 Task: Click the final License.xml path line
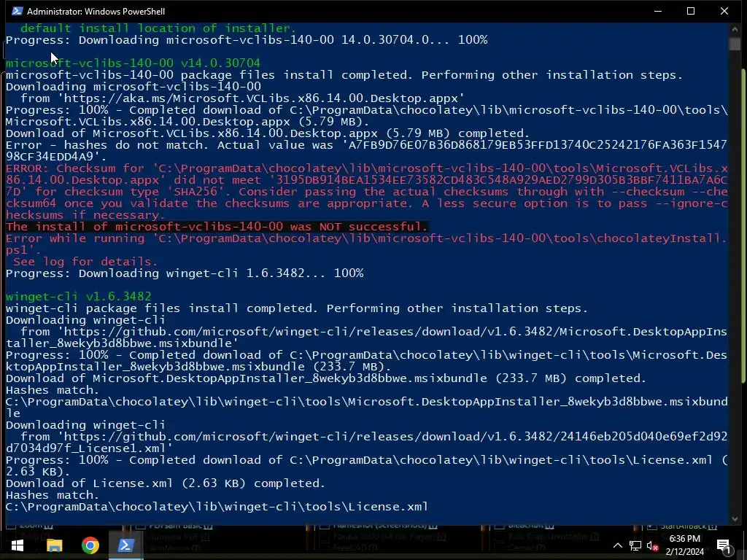tap(217, 507)
